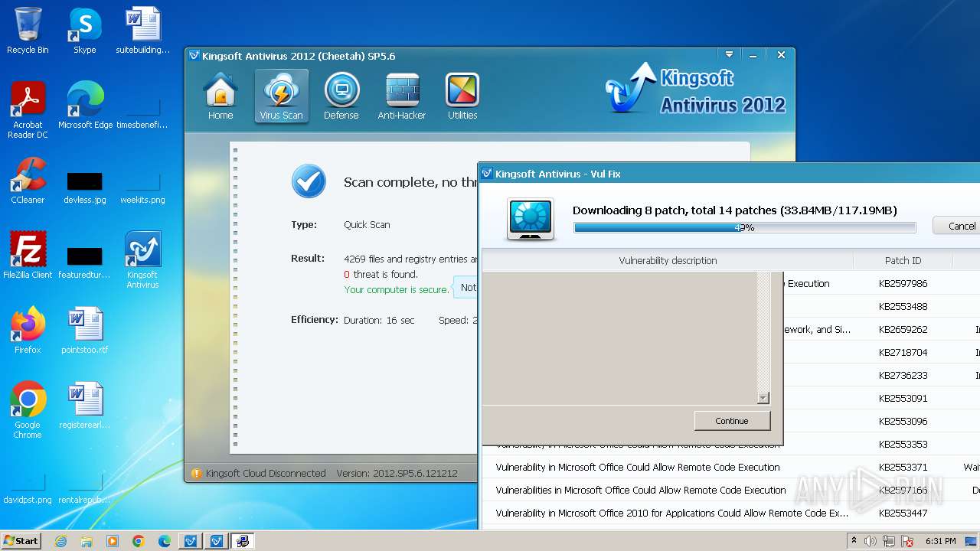Open CCleaner desktop shortcut

point(28,181)
